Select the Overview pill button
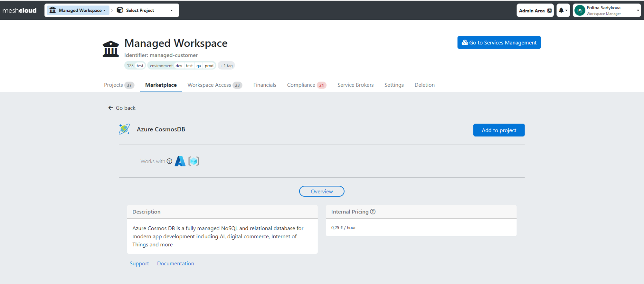644x284 pixels. (x=321, y=191)
